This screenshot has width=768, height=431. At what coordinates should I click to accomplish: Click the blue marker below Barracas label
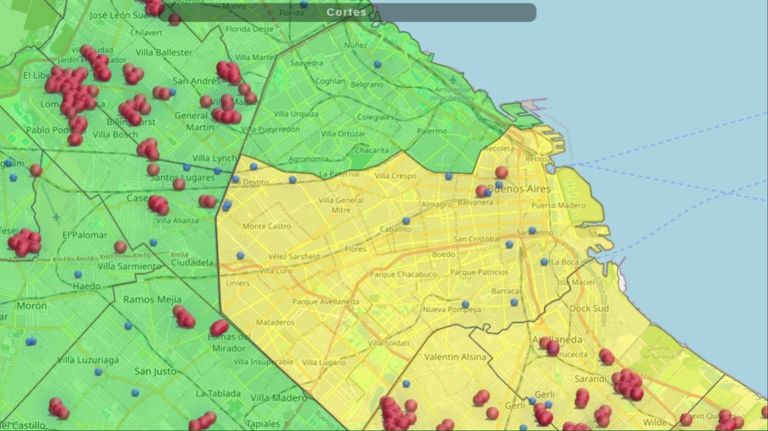point(514,303)
